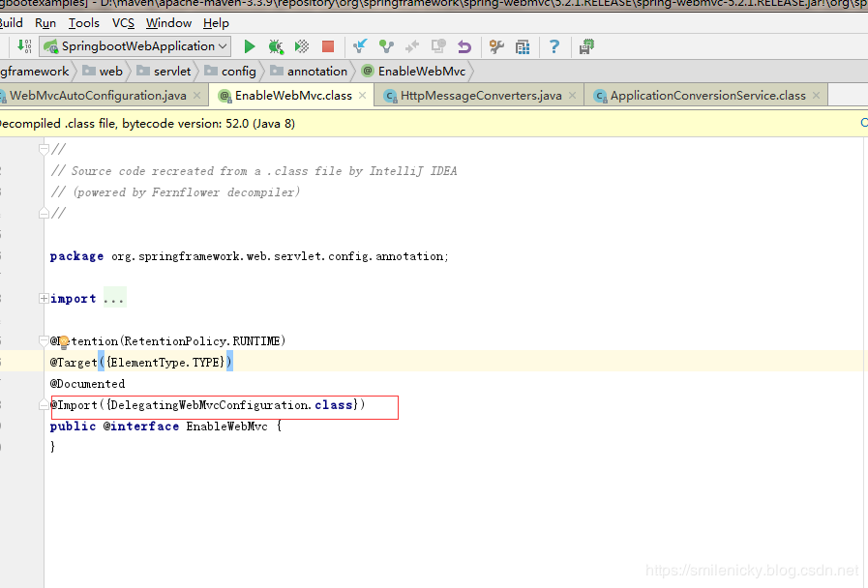868x588 pixels.
Task: Click the greyed compare with branch icon
Action: 412,46
